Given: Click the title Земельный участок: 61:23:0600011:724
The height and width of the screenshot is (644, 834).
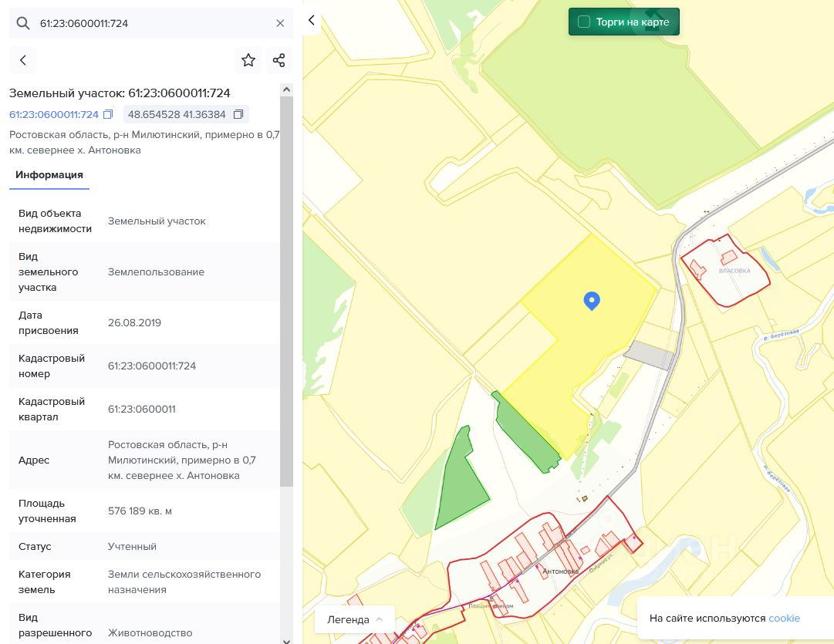Looking at the screenshot, I should coord(120,93).
